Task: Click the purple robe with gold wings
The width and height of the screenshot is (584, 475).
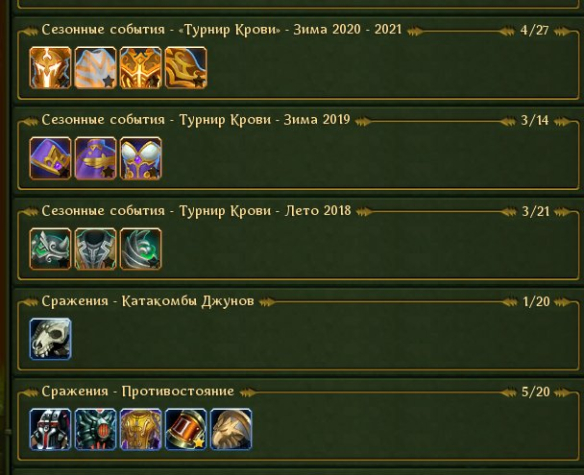Action: [x=95, y=158]
